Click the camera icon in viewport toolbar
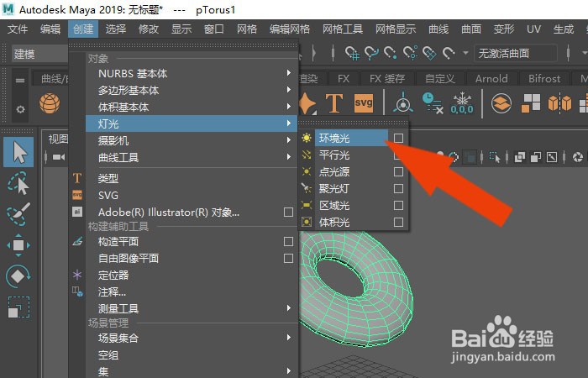This screenshot has width=588, height=378. (x=59, y=157)
